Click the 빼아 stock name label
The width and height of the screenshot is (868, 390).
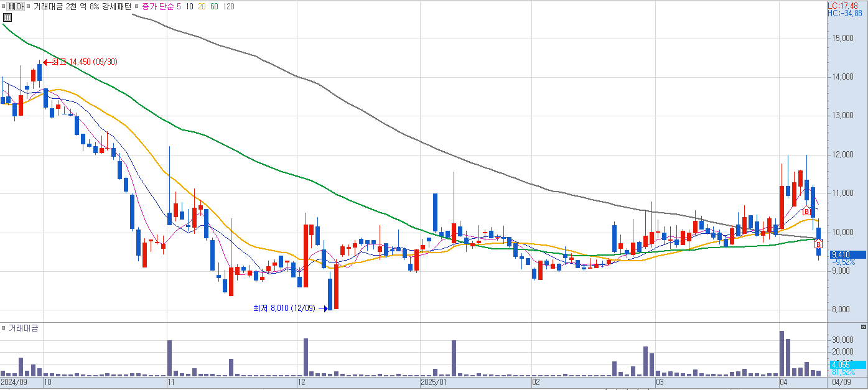[16, 6]
